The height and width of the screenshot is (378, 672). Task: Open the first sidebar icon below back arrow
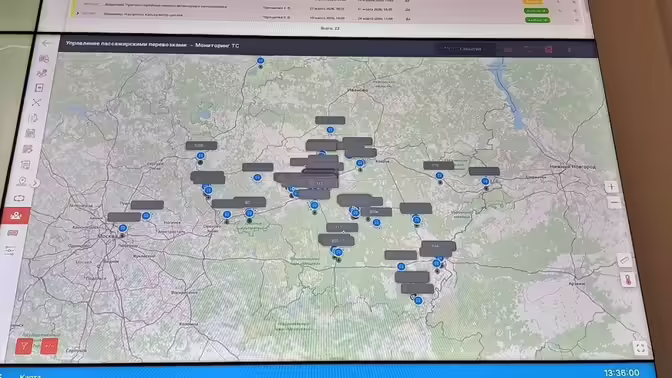click(44, 59)
